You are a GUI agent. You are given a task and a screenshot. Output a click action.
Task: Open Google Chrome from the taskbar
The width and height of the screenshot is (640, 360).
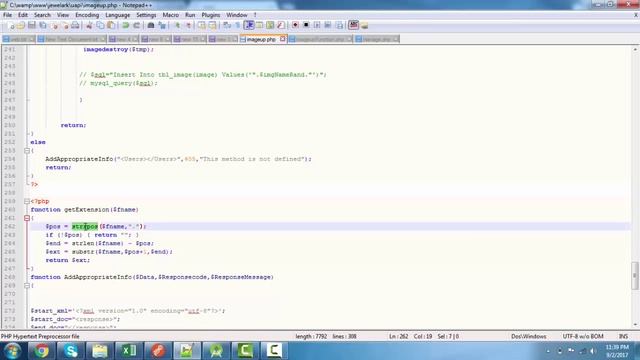coord(41,351)
